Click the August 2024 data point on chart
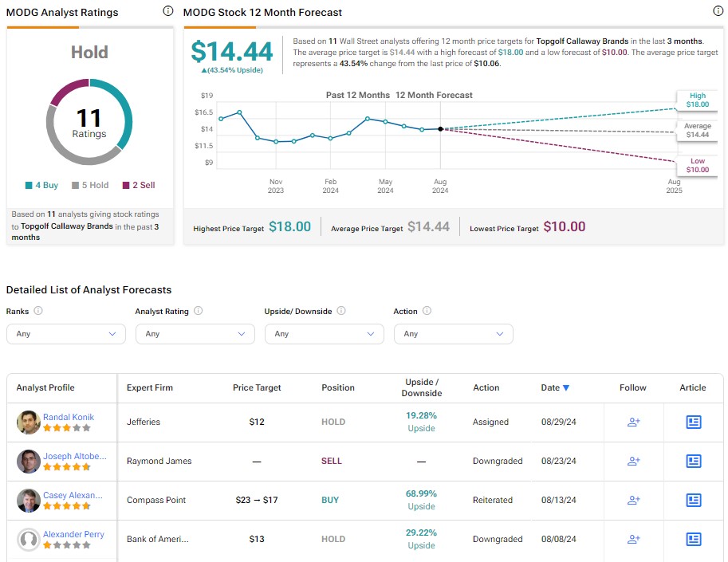The height and width of the screenshot is (562, 728). point(440,128)
